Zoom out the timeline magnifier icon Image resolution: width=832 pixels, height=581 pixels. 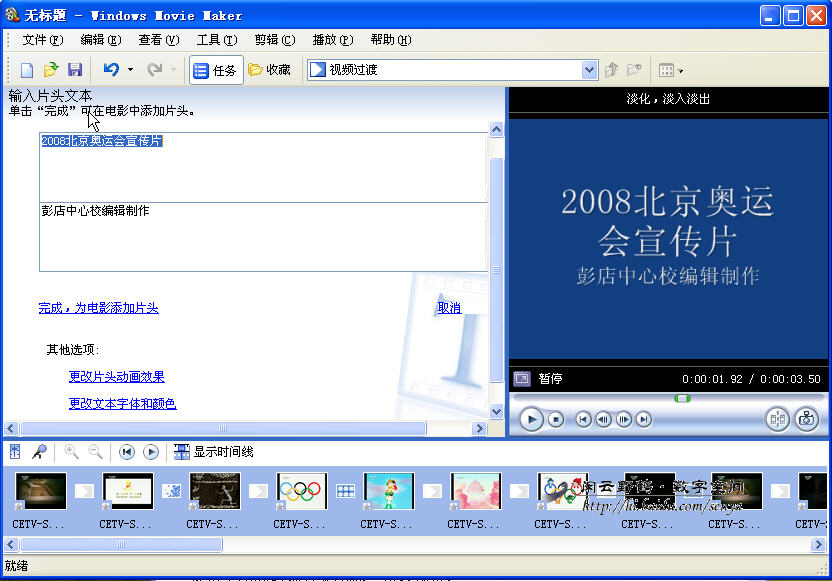tap(96, 452)
